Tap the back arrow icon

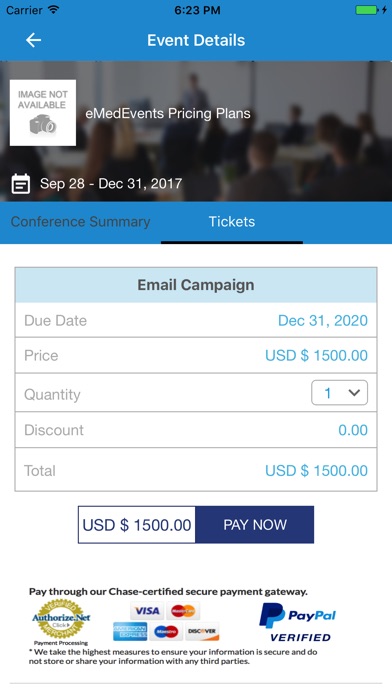click(x=34, y=40)
